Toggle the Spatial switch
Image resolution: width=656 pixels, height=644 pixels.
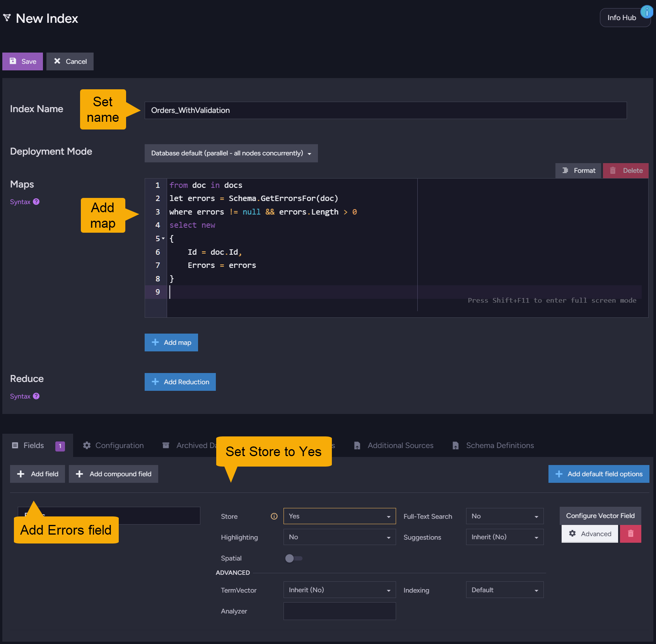click(x=294, y=558)
